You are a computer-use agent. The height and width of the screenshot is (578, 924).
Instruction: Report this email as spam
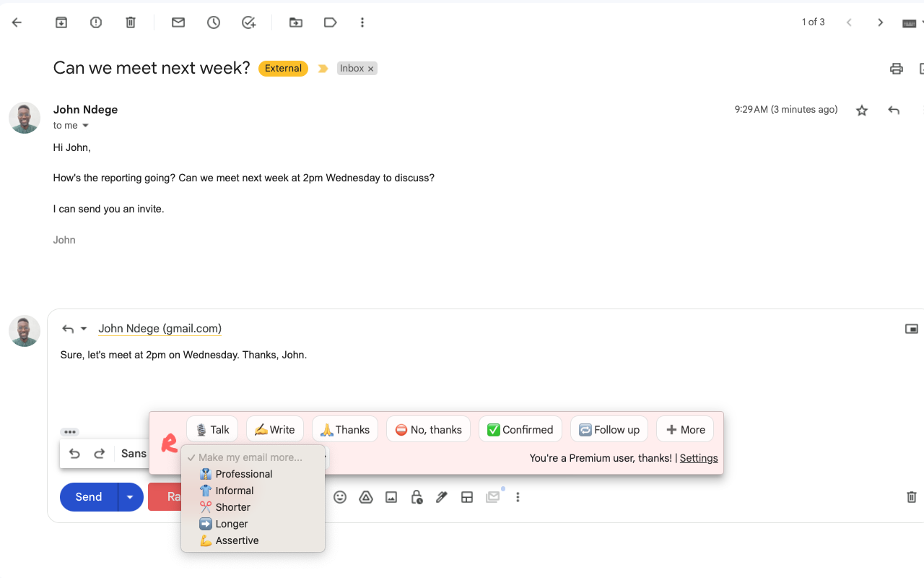pyautogui.click(x=96, y=22)
